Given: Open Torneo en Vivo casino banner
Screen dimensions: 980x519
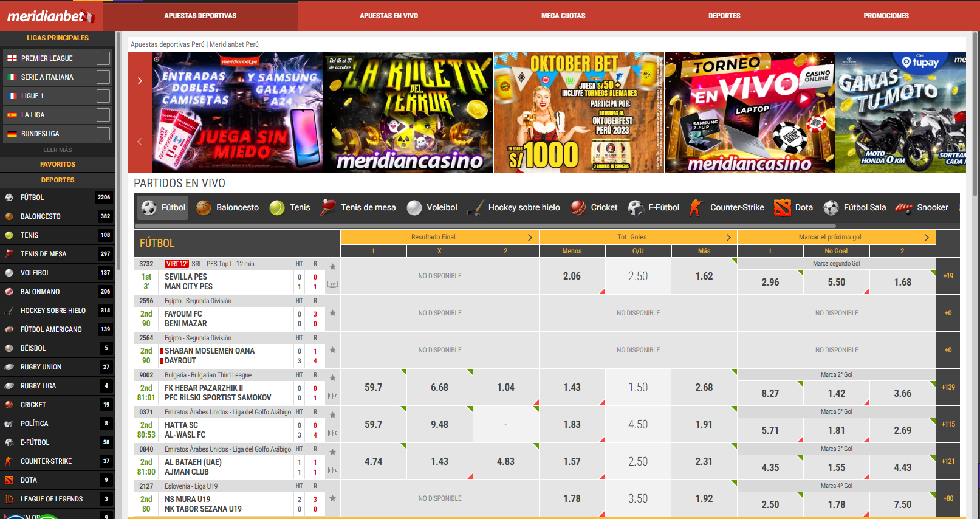Looking at the screenshot, I should click(x=750, y=112).
